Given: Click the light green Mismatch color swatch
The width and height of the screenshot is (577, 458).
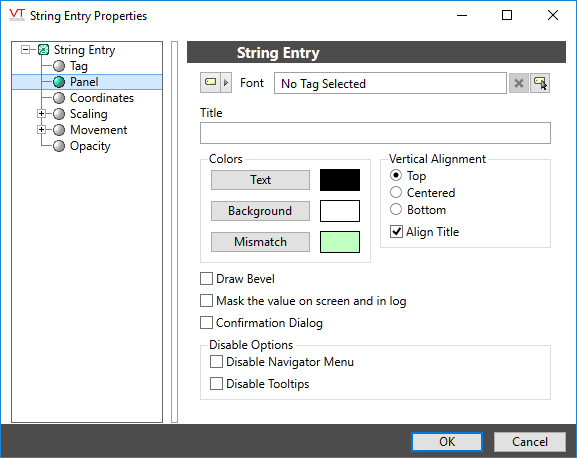Looking at the screenshot, I should pos(340,242).
